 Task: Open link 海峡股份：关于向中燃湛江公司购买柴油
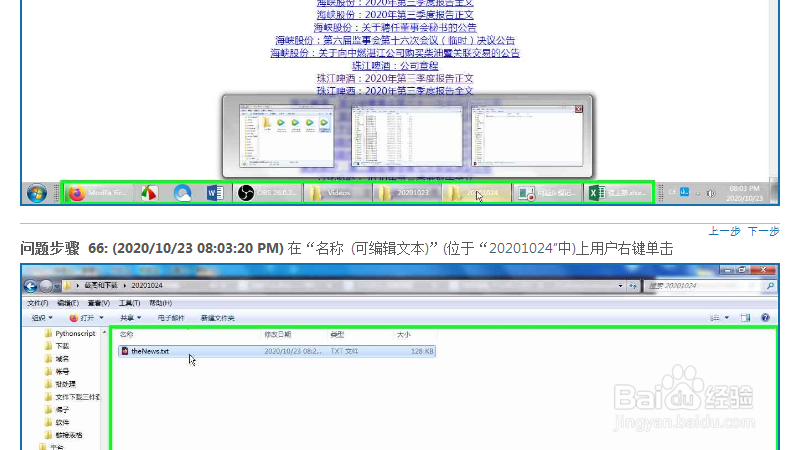[x=395, y=53]
